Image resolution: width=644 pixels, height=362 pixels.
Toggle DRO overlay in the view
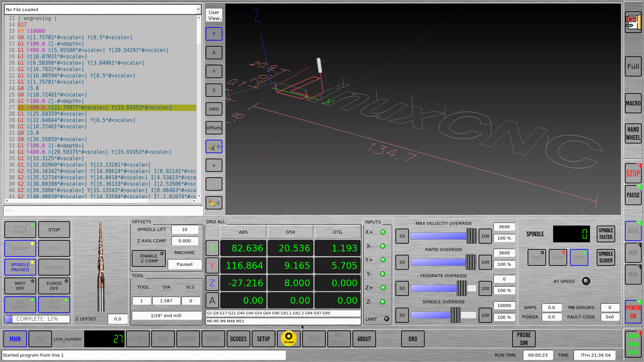point(214,109)
